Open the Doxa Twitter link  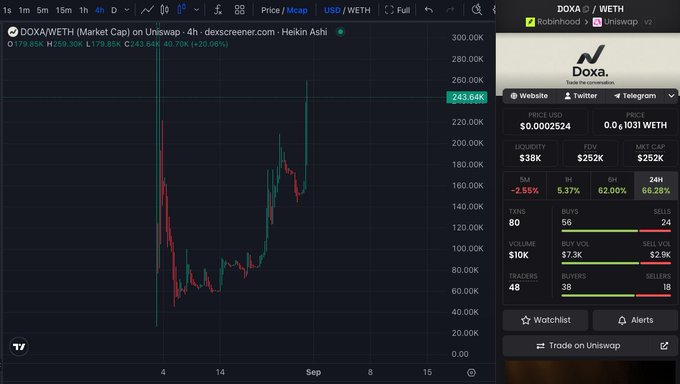(x=581, y=96)
